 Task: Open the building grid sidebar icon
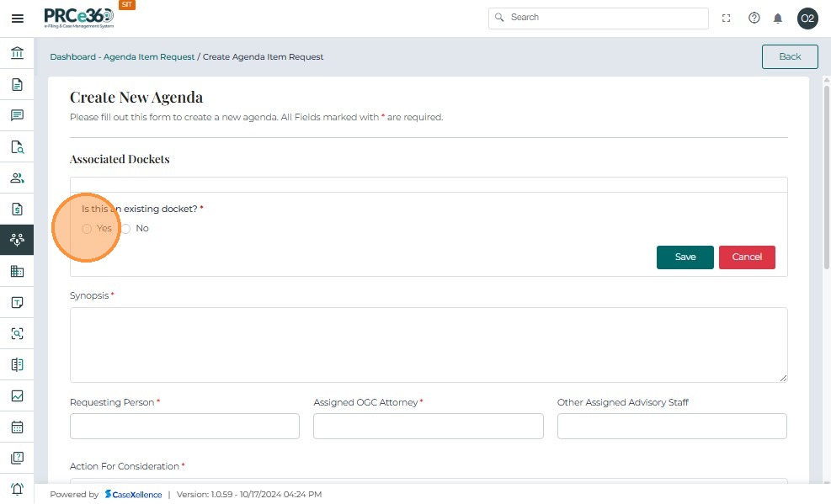(17, 271)
